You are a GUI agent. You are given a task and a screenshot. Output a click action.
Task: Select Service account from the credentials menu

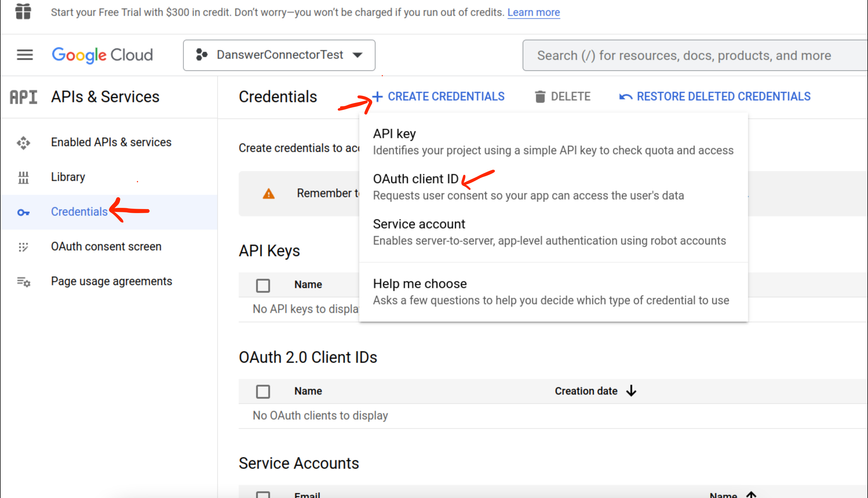[419, 224]
